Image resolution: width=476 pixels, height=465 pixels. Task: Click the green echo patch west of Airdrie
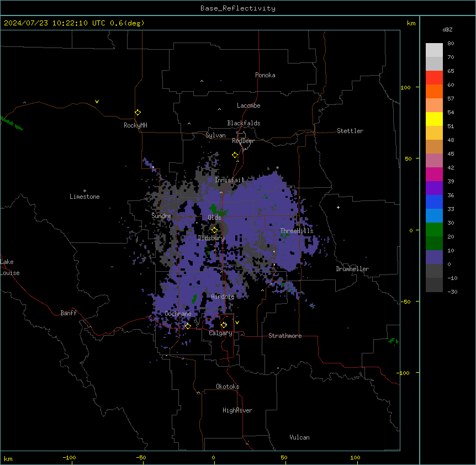tap(194, 299)
